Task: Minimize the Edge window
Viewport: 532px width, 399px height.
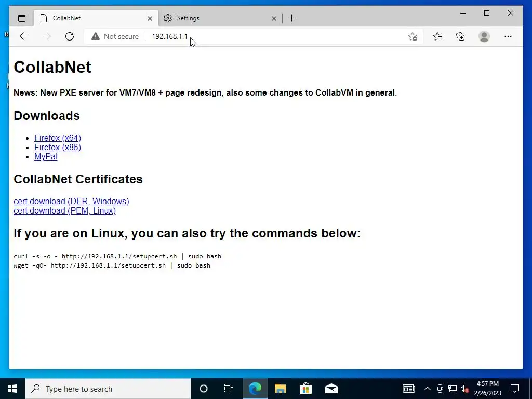Action: pos(463,13)
